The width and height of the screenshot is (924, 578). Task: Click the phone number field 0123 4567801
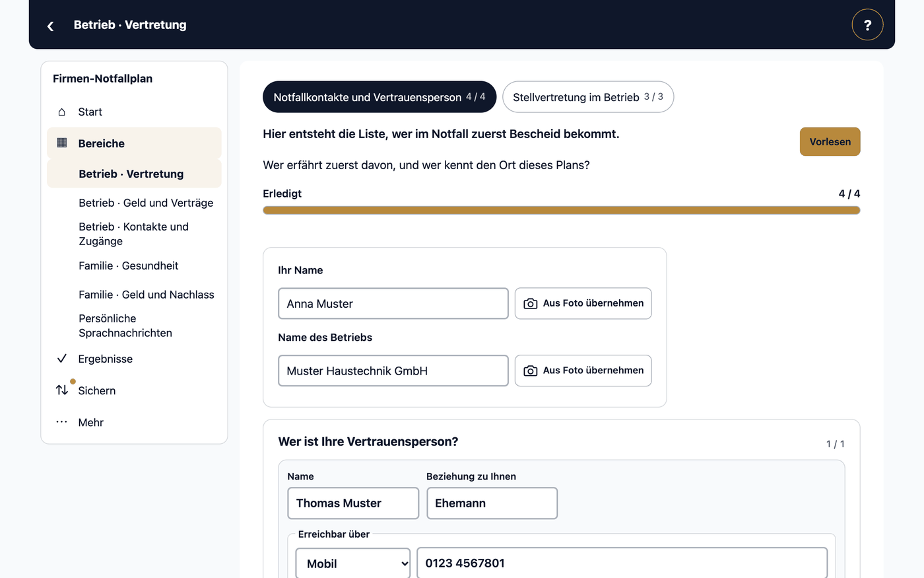click(622, 563)
